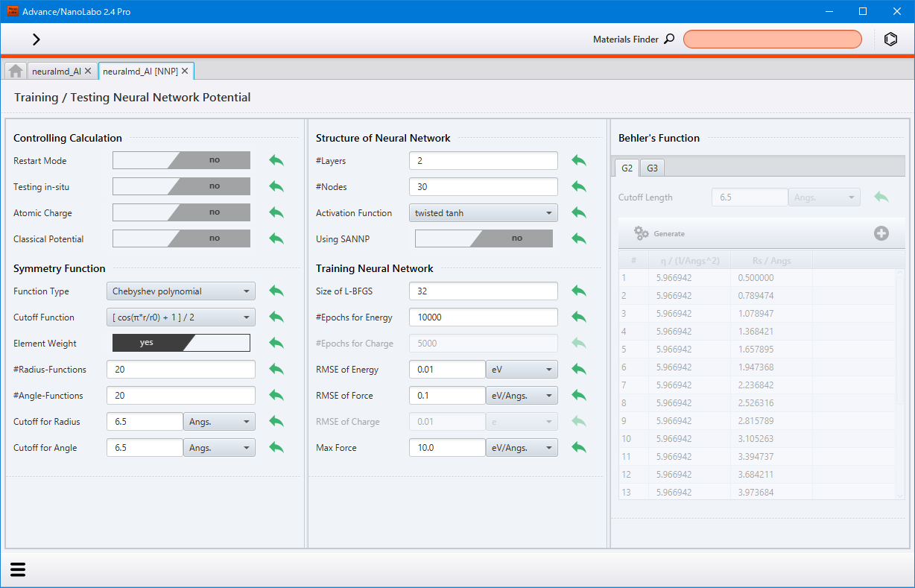The height and width of the screenshot is (588, 915).
Task: Click the plus icon to add a Behler function row
Action: (881, 233)
